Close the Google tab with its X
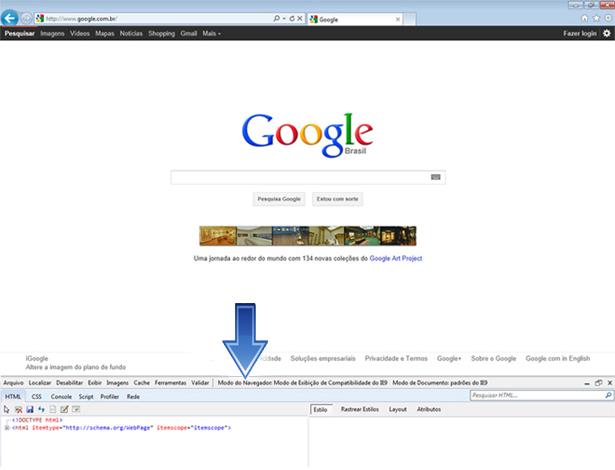The height and width of the screenshot is (470, 615). coord(398,19)
